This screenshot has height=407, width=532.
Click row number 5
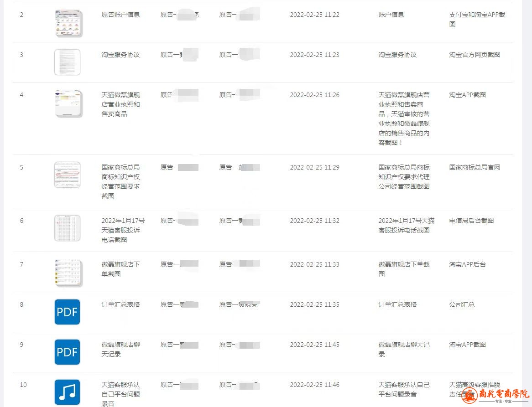(x=22, y=167)
